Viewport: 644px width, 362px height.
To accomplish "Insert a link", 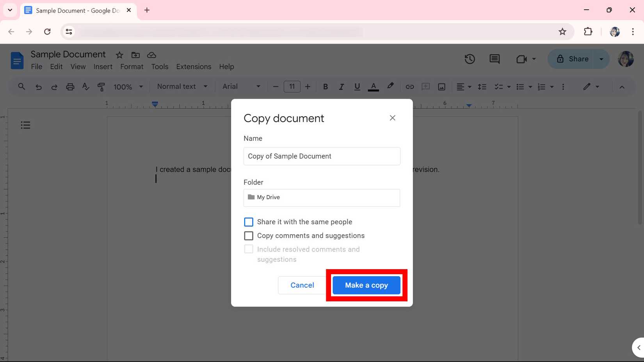I will (409, 87).
